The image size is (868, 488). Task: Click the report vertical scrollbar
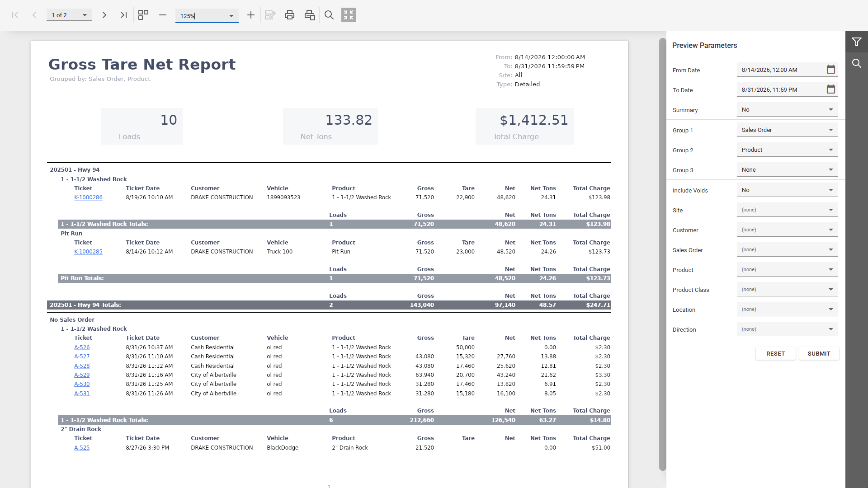pyautogui.click(x=662, y=254)
